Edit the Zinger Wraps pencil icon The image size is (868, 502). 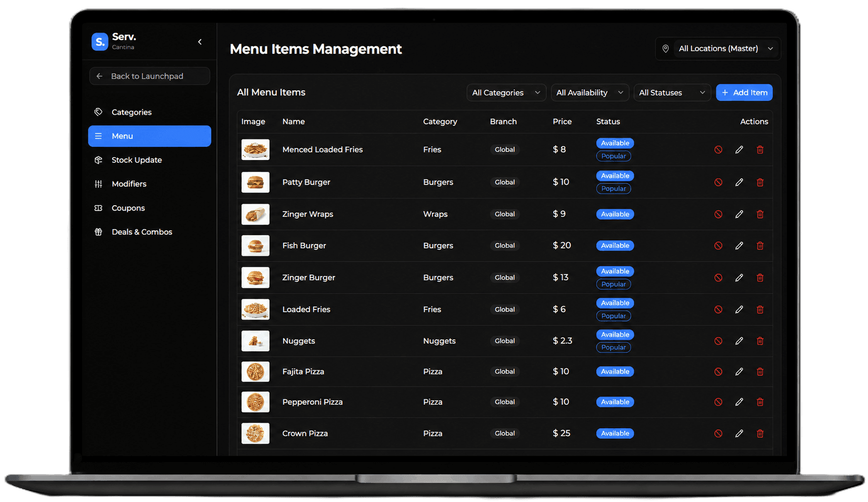coord(739,214)
